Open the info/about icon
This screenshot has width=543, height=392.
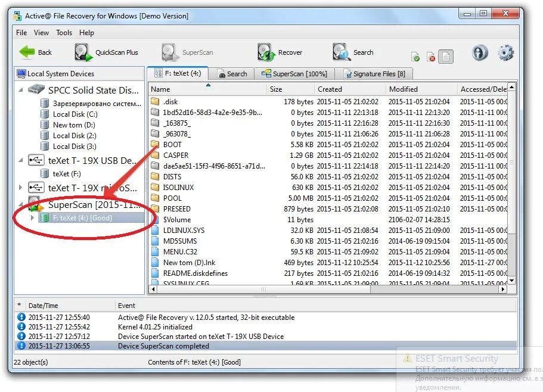pyautogui.click(x=480, y=53)
